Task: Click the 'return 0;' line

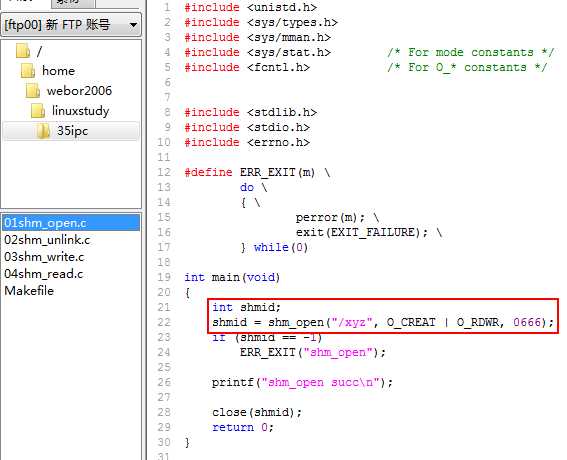Action: 243,427
